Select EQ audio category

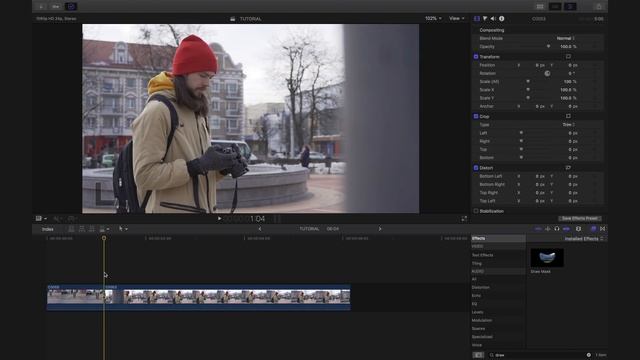tap(474, 304)
